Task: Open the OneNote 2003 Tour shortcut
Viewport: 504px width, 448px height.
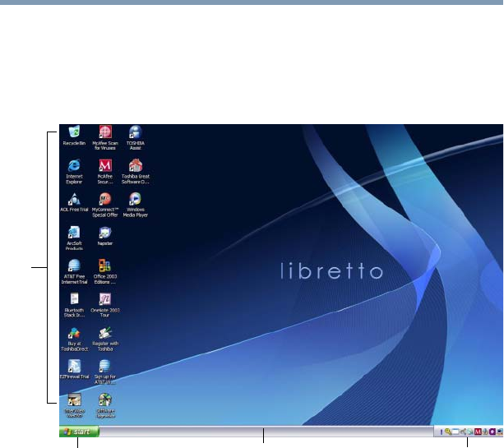Action: 105,305
